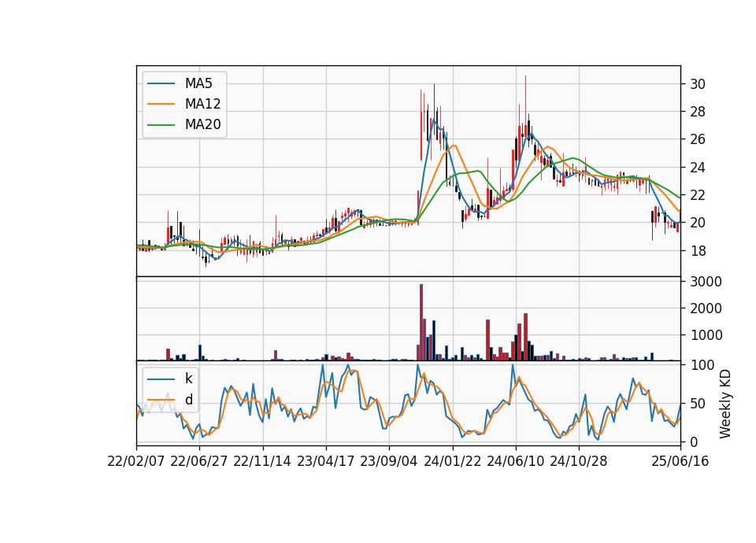The width and height of the screenshot is (756, 543).
Task: Click the MA5 legend label
Action: (x=198, y=83)
